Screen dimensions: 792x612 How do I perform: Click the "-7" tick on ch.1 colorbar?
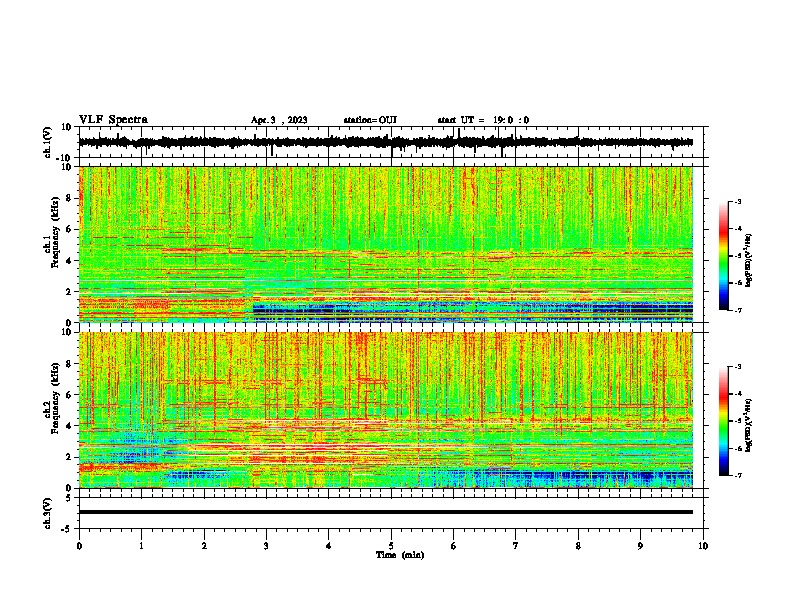coord(738,311)
